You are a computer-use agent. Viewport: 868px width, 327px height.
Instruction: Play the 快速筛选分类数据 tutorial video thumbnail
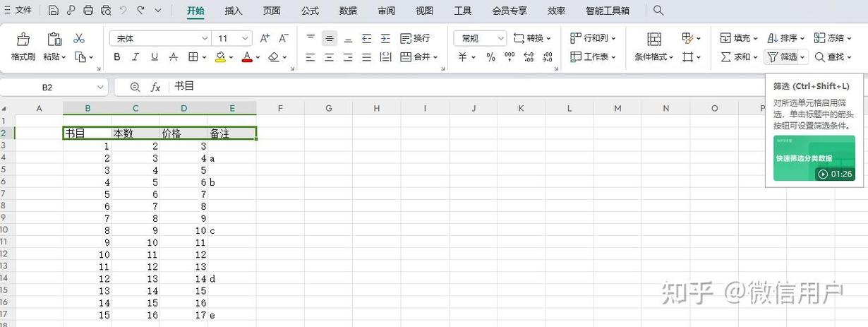pos(814,158)
